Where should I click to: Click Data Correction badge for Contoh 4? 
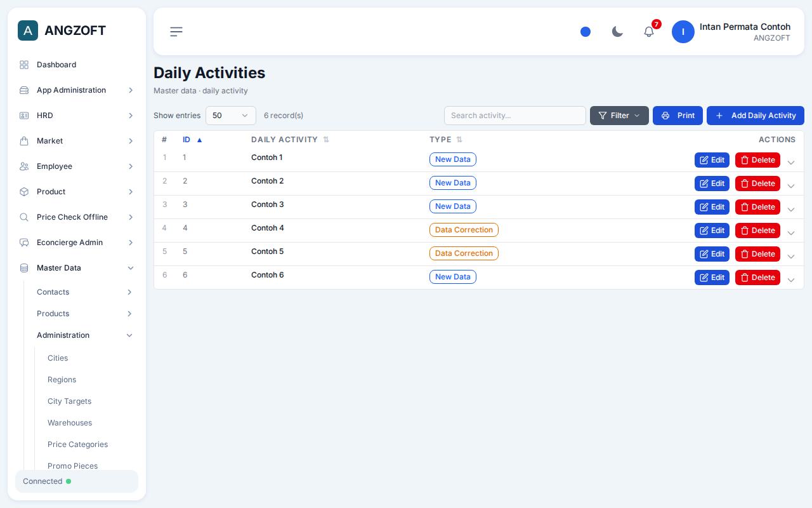click(x=464, y=230)
